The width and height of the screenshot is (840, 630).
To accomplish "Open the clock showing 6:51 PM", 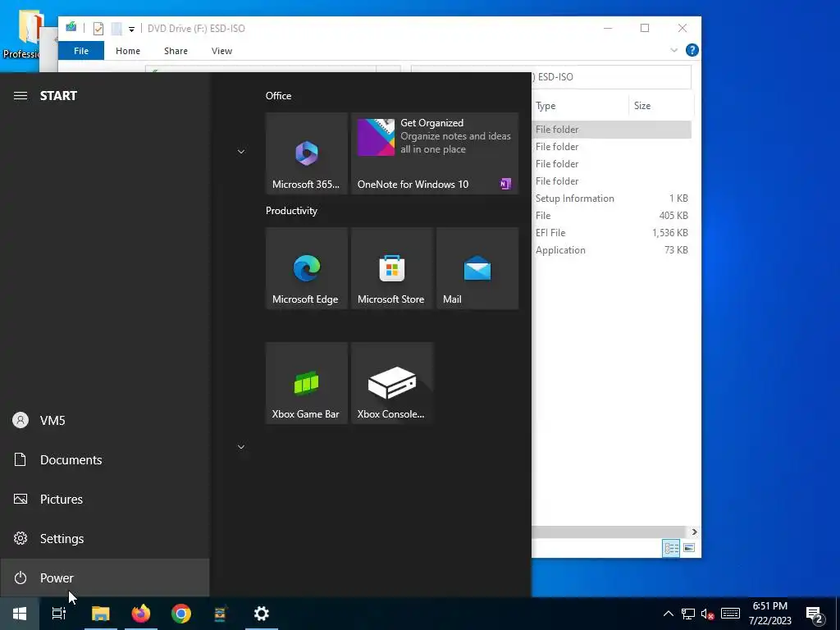I will [x=769, y=614].
